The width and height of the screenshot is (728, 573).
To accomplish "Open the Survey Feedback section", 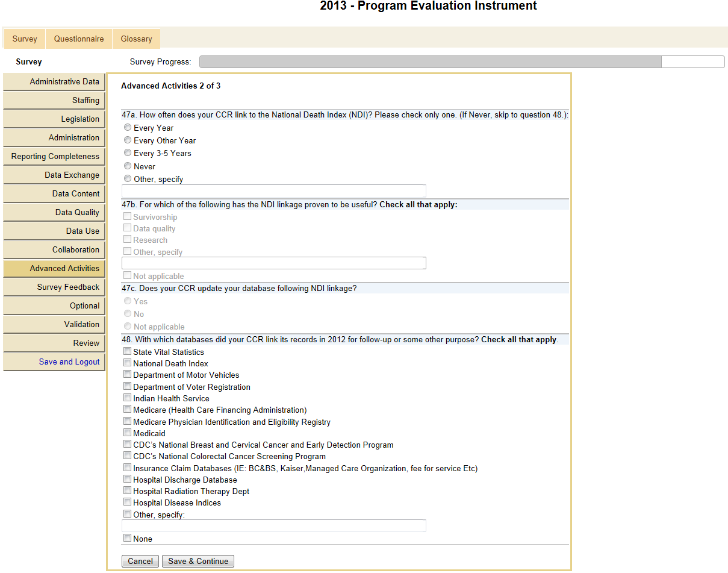I will coord(68,287).
